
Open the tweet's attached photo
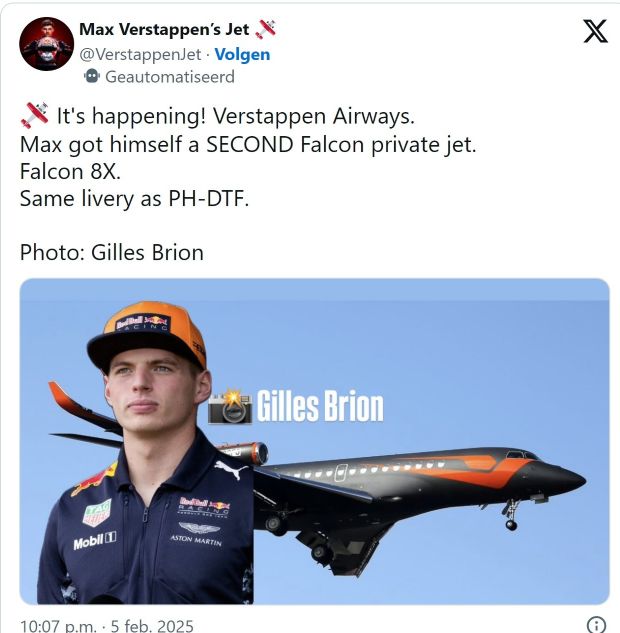pos(314,441)
